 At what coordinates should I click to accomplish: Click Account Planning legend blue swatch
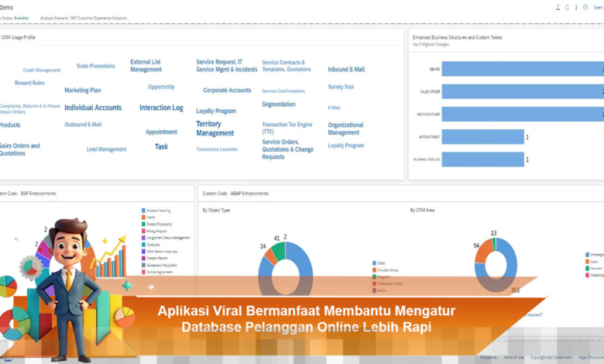(x=143, y=210)
